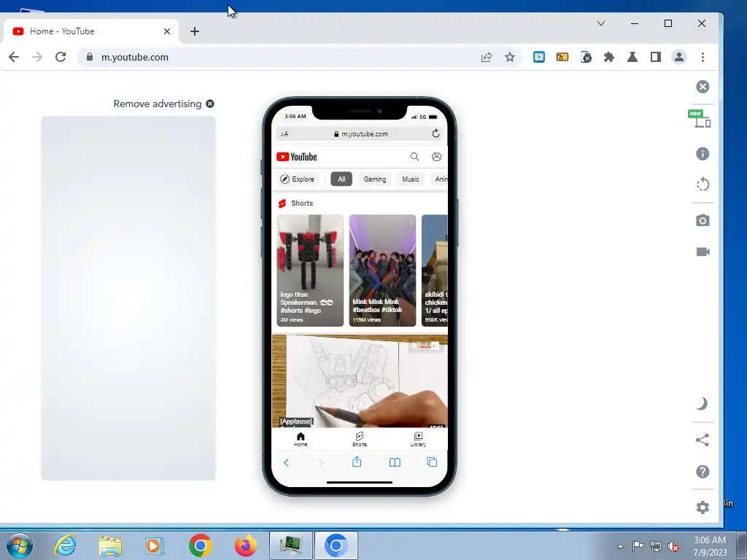Open the tab search chevron
The width and height of the screenshot is (747, 560).
point(601,23)
